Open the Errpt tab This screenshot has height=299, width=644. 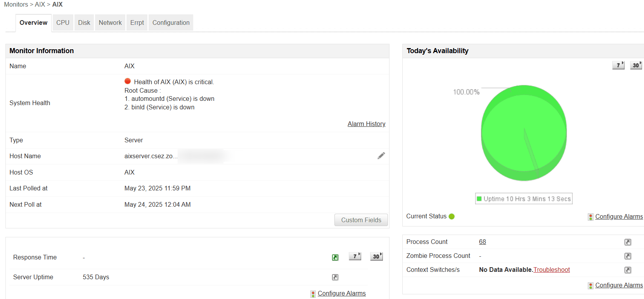tap(137, 22)
